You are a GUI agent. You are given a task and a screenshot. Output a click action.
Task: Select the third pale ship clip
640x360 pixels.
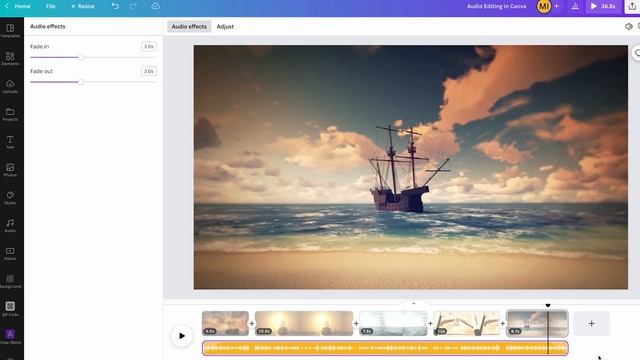[x=393, y=323]
